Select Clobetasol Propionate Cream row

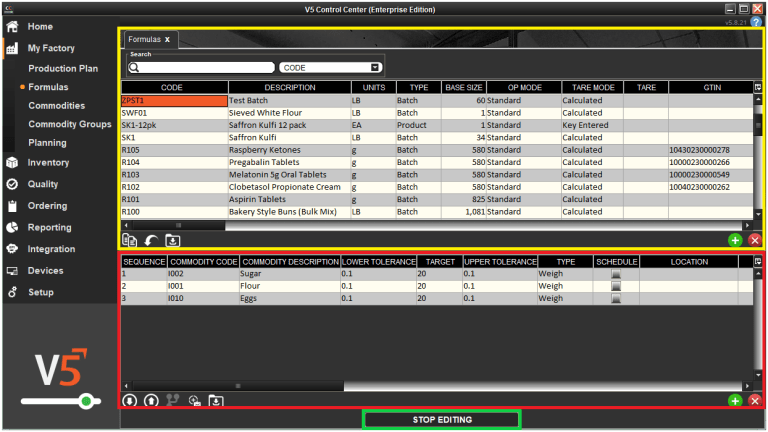coord(437,187)
